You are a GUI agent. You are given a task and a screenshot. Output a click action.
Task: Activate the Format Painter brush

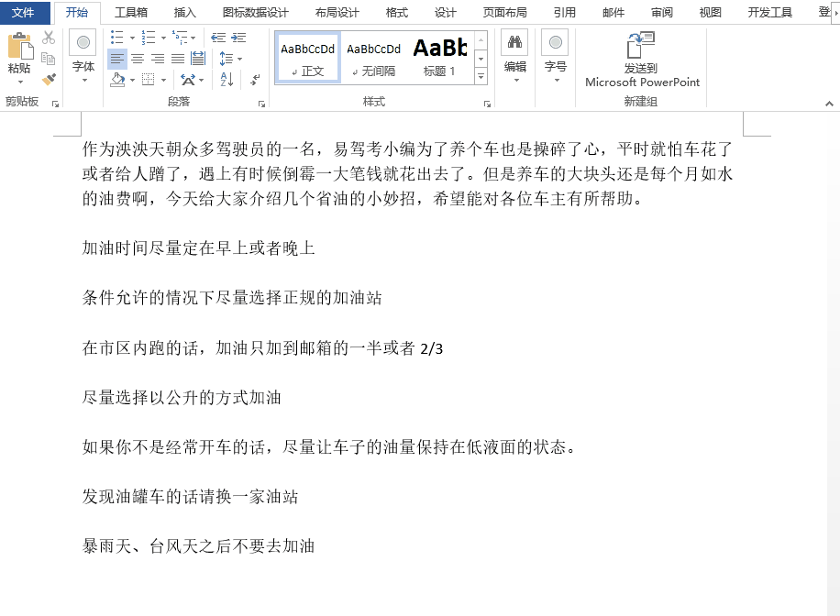[47, 81]
